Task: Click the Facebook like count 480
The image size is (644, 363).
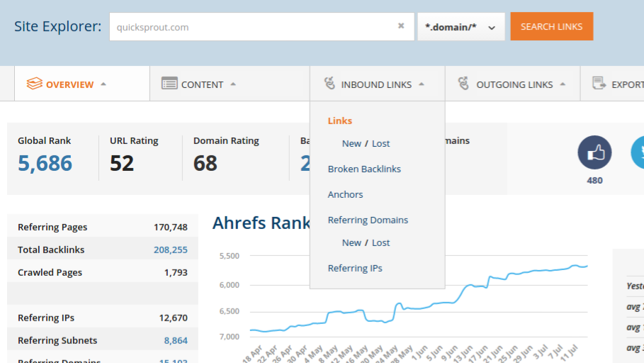Action: 594,181
